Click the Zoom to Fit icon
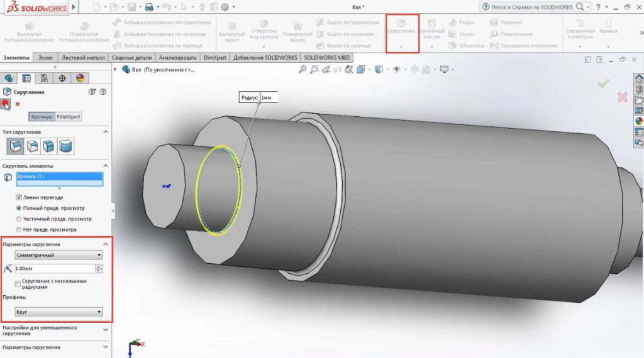This screenshot has width=644, height=358. pyautogui.click(x=303, y=70)
